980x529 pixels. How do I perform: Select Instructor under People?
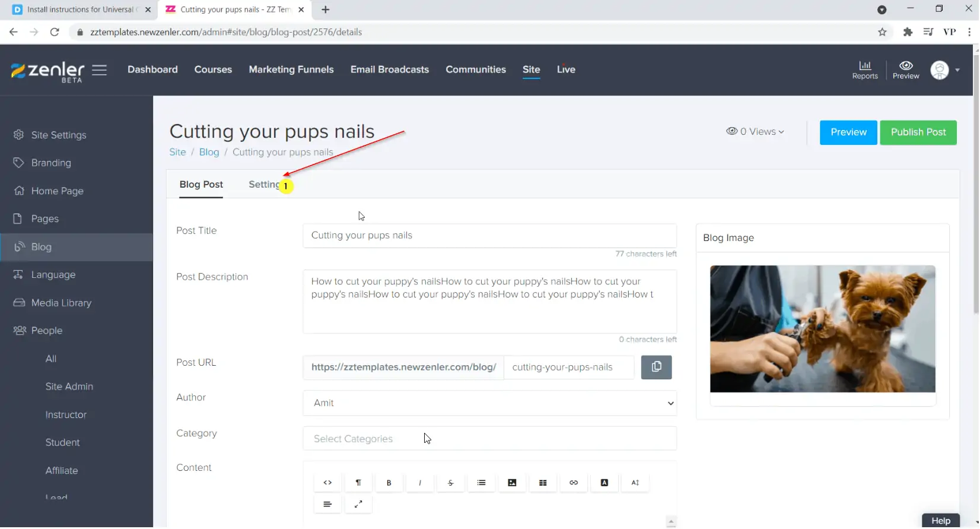coord(66,415)
